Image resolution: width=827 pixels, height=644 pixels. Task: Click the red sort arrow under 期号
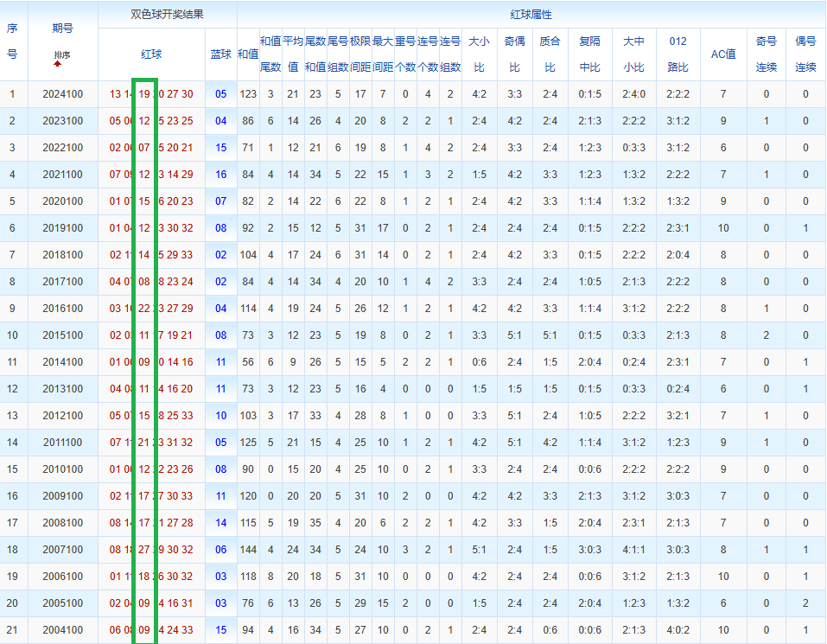pyautogui.click(x=58, y=64)
